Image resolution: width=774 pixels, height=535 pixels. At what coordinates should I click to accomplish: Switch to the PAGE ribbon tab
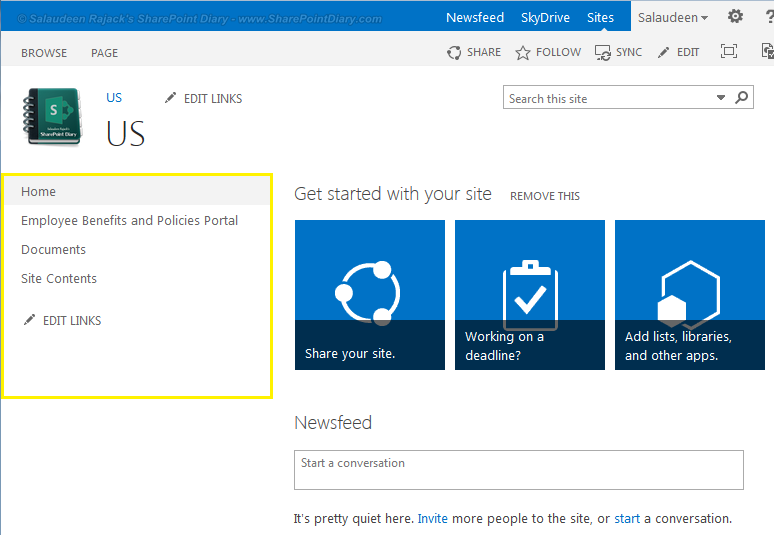click(104, 53)
